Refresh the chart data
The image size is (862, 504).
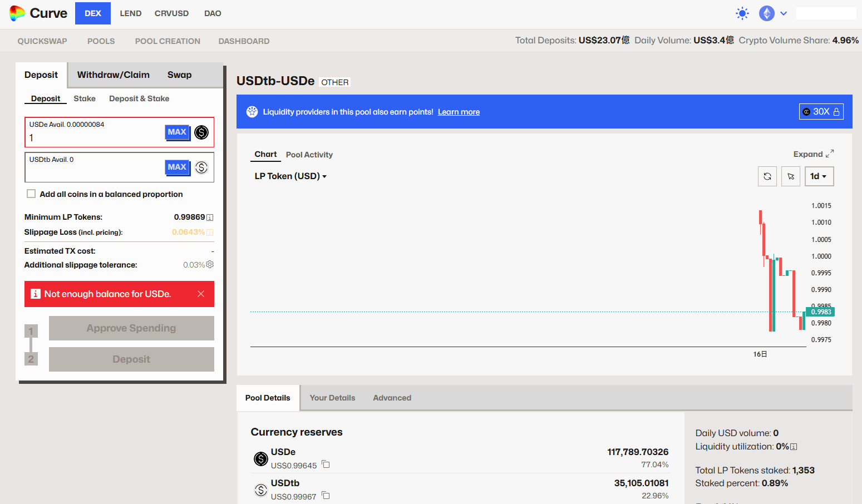point(767,176)
